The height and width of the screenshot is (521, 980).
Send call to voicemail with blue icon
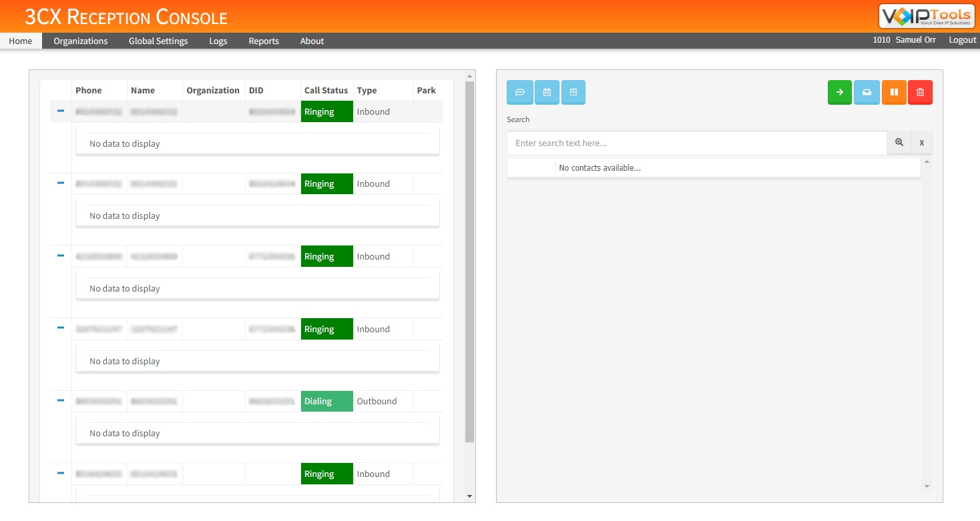pos(867,92)
